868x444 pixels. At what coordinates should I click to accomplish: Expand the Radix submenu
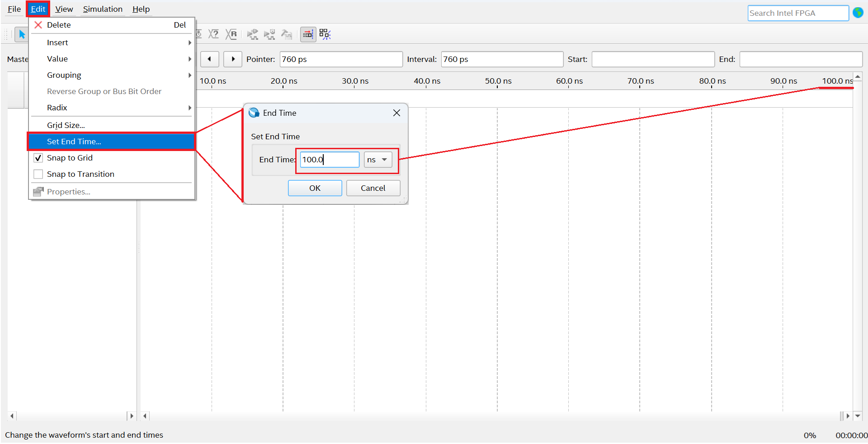tap(112, 108)
